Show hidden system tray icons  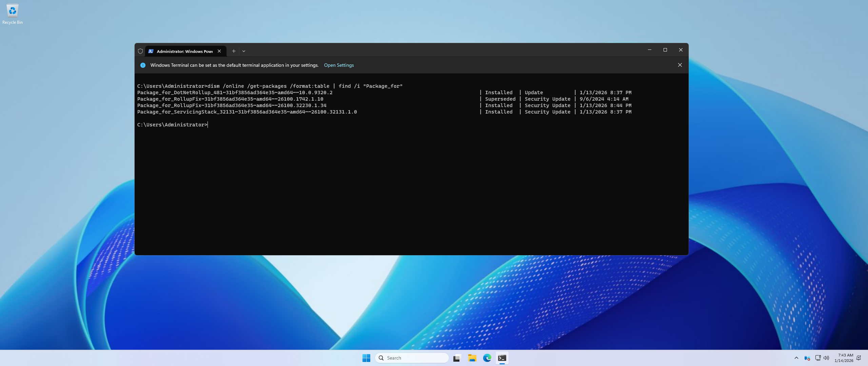796,358
